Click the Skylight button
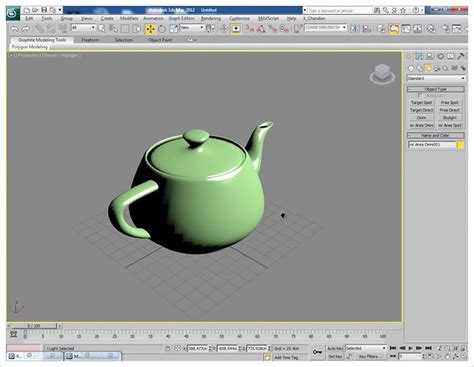474x367 pixels. click(450, 118)
